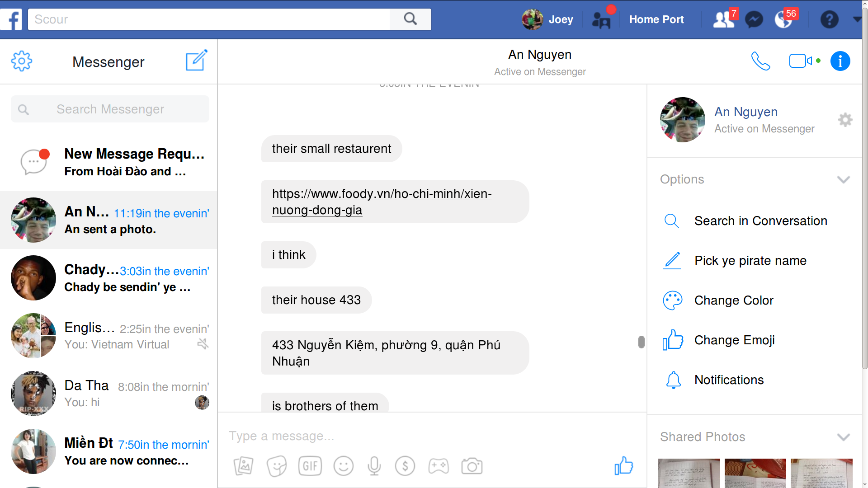Open first shared photo thumbnail
The height and width of the screenshot is (488, 868).
689,473
